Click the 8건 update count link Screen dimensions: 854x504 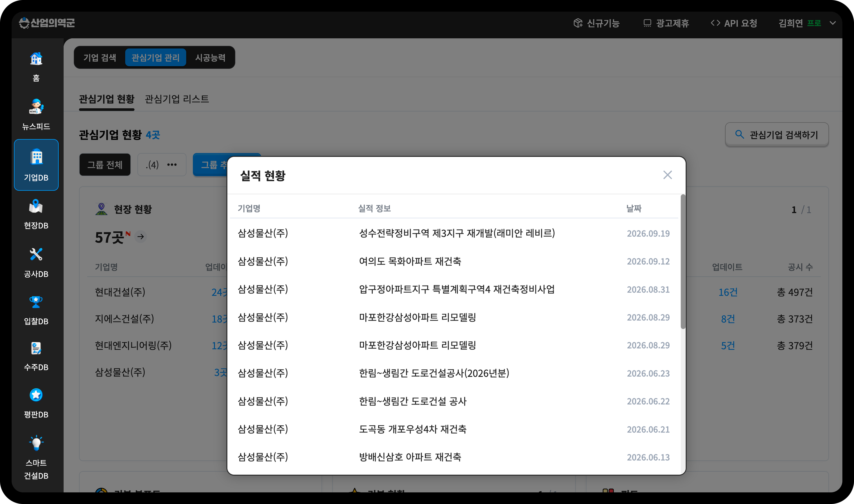pyautogui.click(x=728, y=319)
